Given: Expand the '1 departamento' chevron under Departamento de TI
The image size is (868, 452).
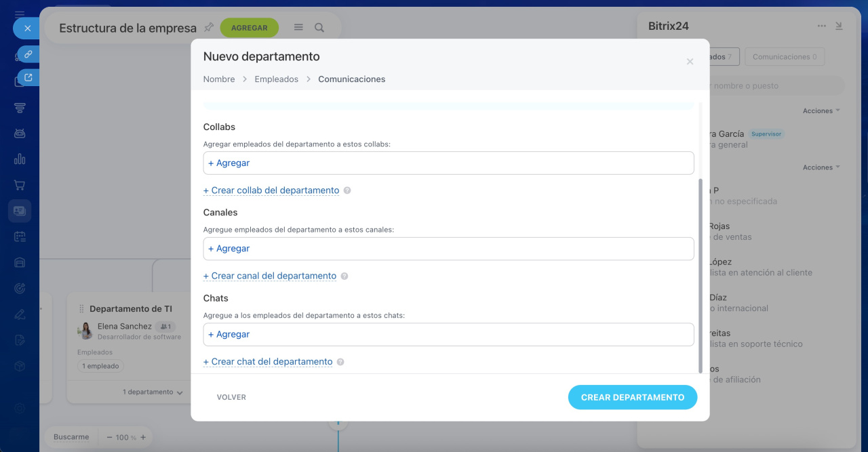Looking at the screenshot, I should (x=179, y=392).
